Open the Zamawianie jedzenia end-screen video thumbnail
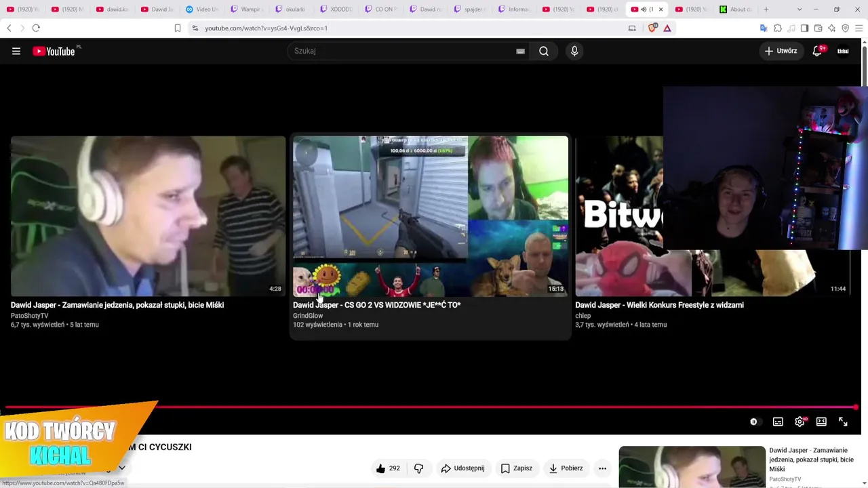868x488 pixels. [149, 216]
